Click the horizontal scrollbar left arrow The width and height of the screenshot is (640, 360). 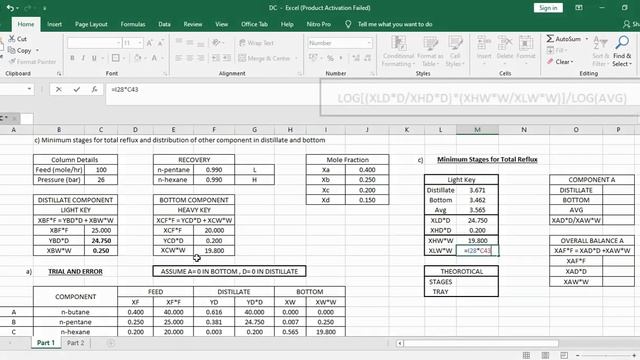point(400,343)
